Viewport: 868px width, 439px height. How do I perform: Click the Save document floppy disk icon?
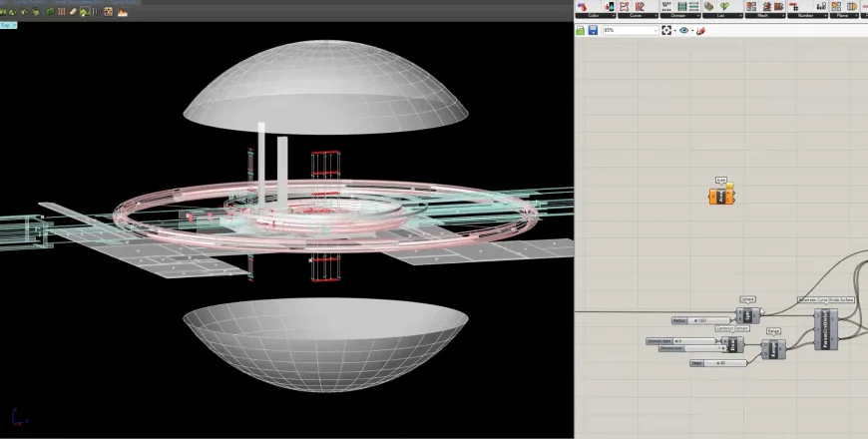click(594, 31)
